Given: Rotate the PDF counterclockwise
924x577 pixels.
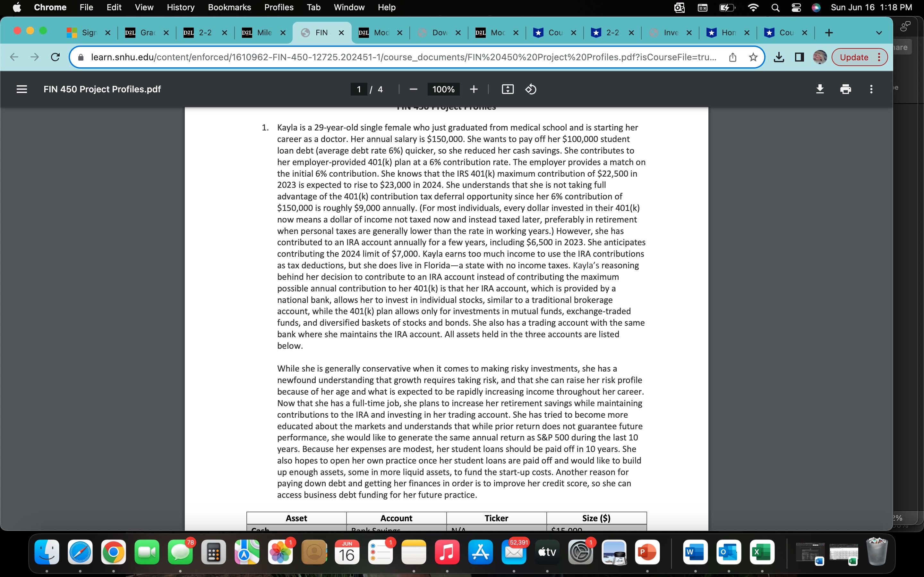Looking at the screenshot, I should 531,89.
